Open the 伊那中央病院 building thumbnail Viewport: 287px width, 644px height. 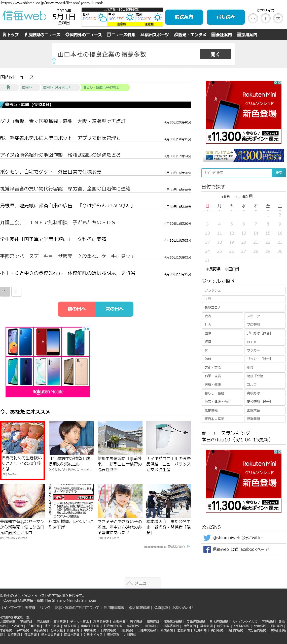tap(120, 438)
